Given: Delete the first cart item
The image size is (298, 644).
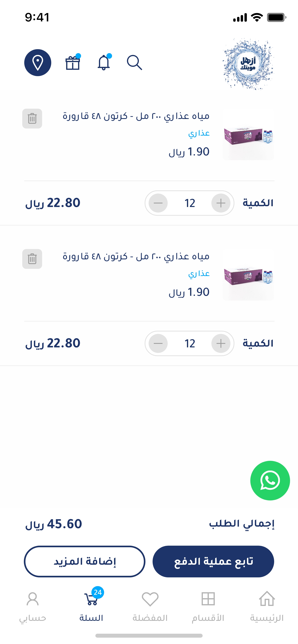Looking at the screenshot, I should pos(32,119).
